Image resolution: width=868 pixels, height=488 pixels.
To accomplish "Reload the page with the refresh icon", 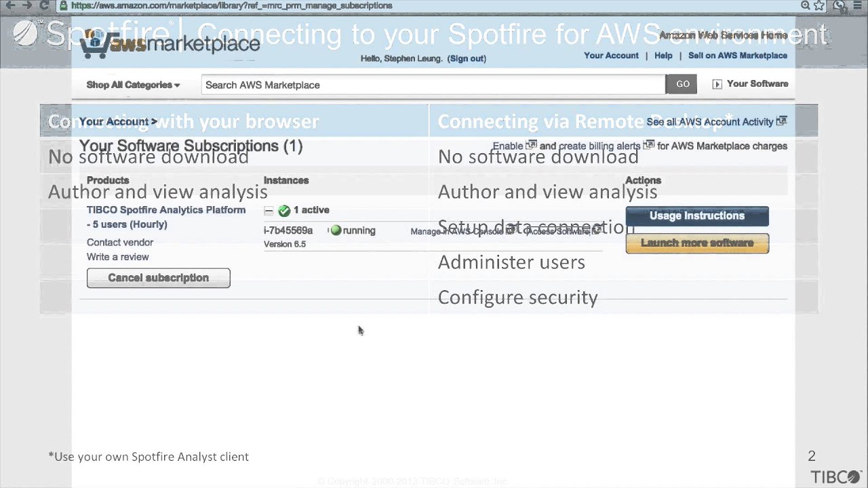I will (x=45, y=5).
